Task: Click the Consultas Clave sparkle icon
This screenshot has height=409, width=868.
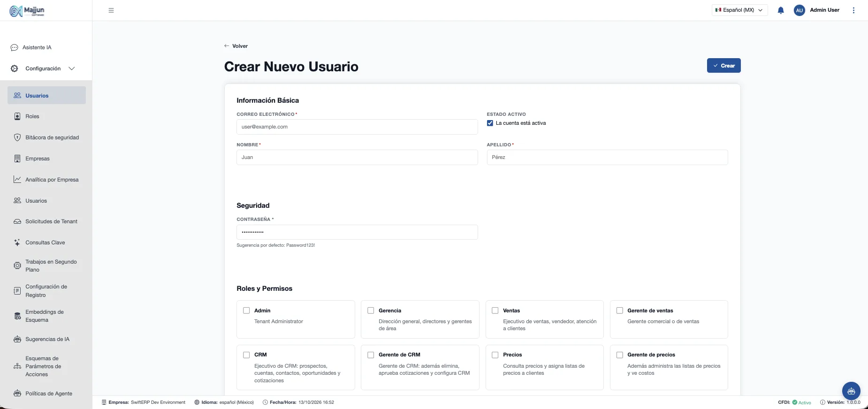Action: (x=17, y=242)
